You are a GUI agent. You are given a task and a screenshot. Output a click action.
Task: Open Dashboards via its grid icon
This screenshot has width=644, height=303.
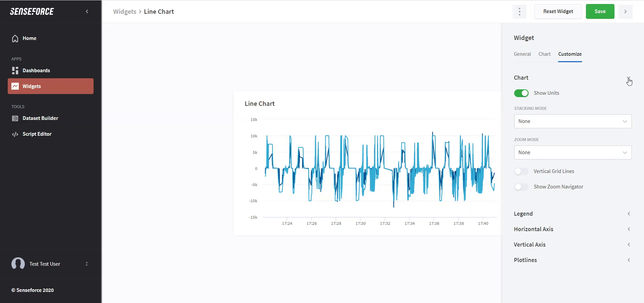(x=15, y=71)
